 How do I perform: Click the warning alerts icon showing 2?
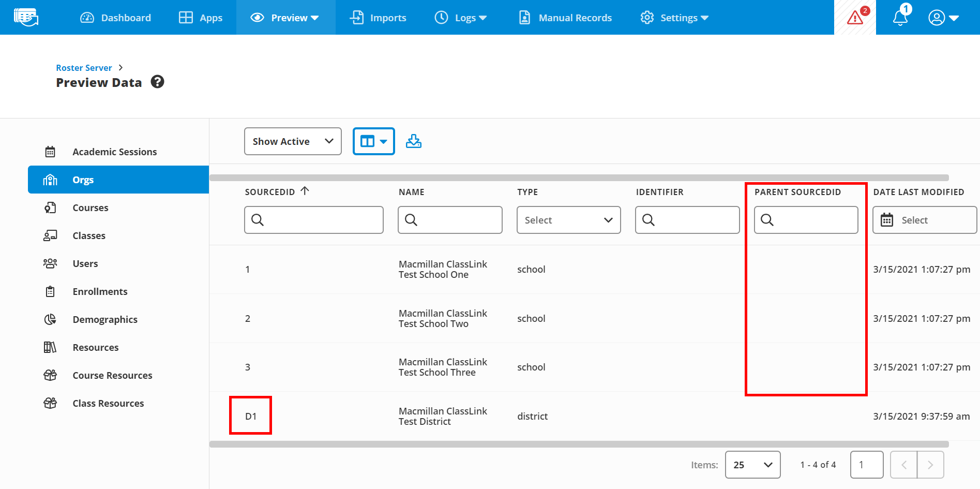(854, 17)
